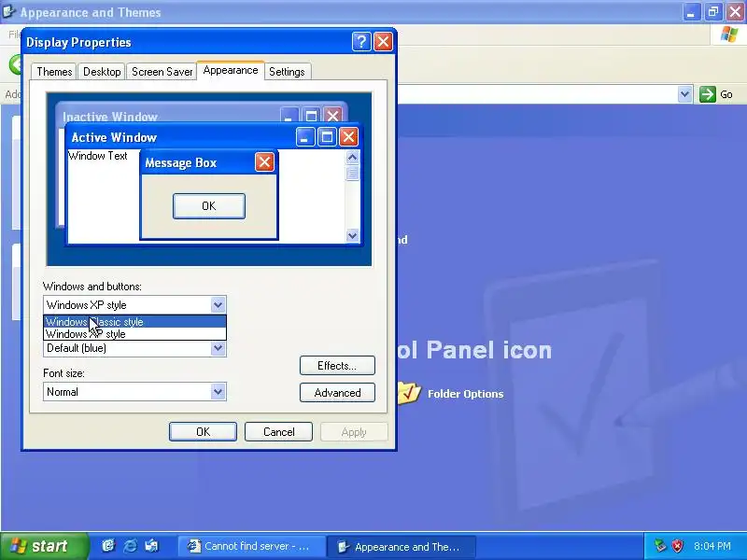Select the Appearance tab

[231, 71]
